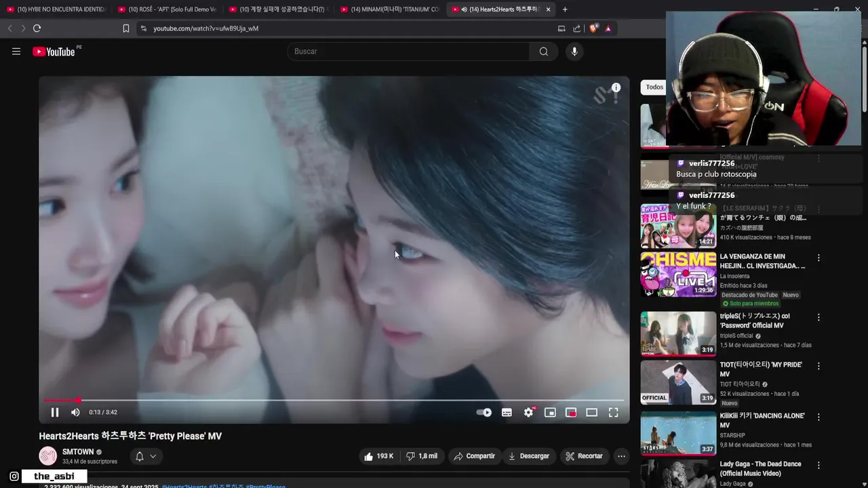The image size is (868, 488).
Task: Click the Compartir button
Action: pyautogui.click(x=475, y=456)
